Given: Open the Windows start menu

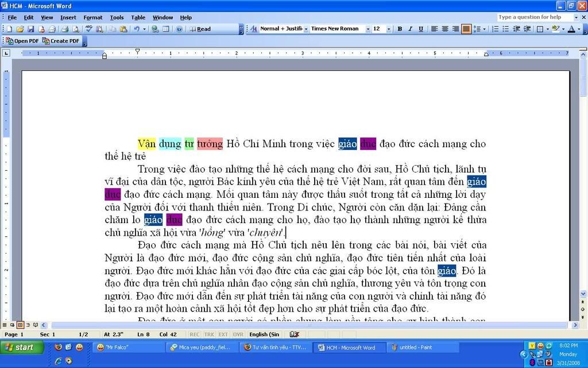Looking at the screenshot, I should point(21,347).
